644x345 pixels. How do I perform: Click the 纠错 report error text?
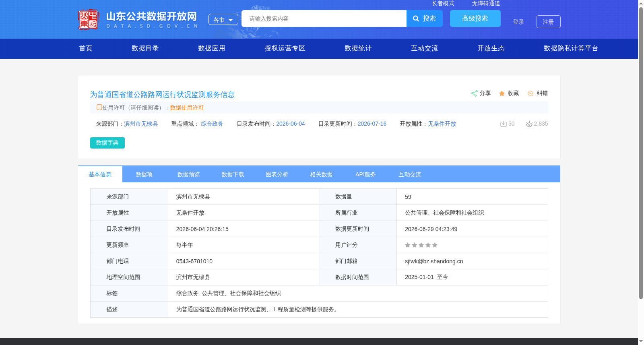[542, 93]
